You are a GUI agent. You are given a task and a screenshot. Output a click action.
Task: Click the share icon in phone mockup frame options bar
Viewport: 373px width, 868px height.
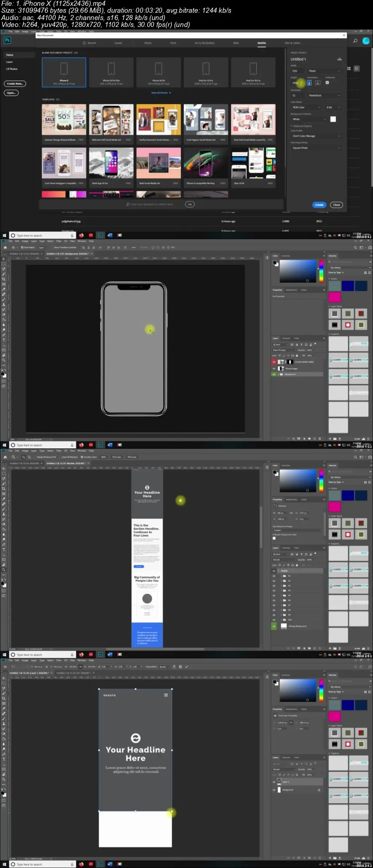coord(370,248)
